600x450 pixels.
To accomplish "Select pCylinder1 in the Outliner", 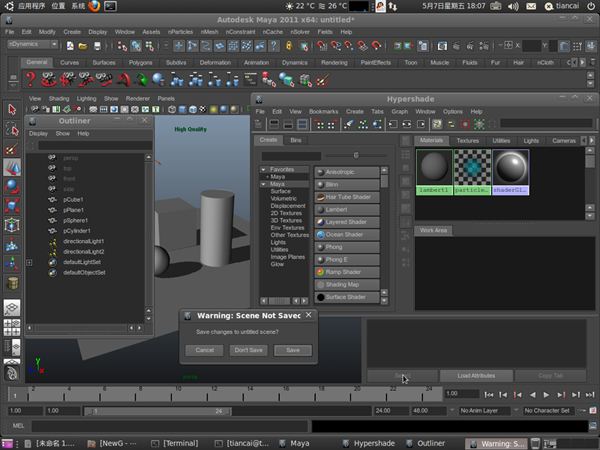I will coord(77,231).
